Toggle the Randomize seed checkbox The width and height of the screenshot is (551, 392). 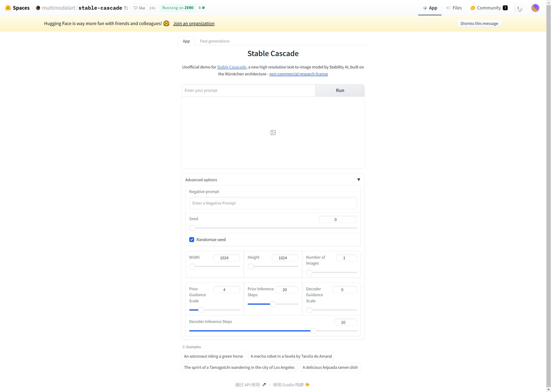click(x=192, y=240)
